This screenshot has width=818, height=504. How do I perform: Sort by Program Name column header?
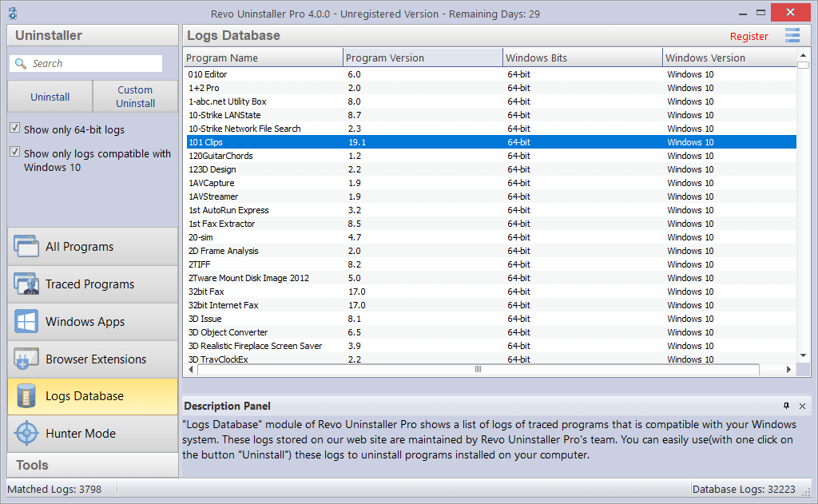(263, 58)
